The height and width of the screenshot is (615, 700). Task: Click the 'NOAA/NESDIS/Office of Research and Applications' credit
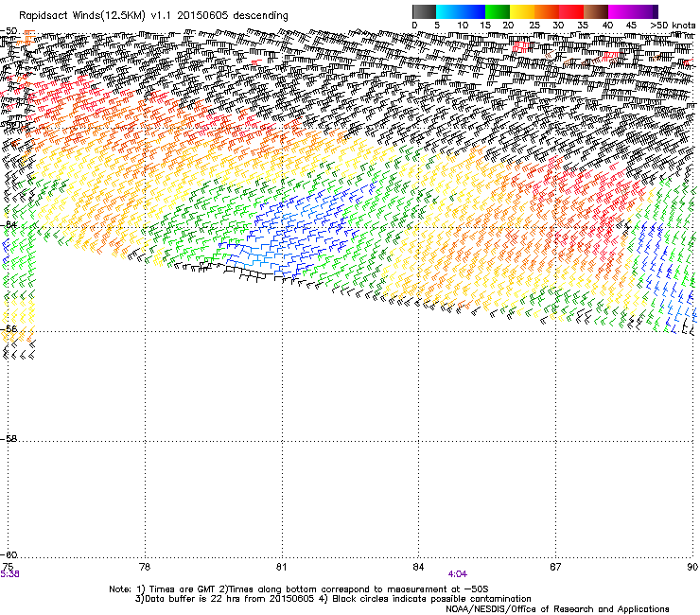pos(557,609)
